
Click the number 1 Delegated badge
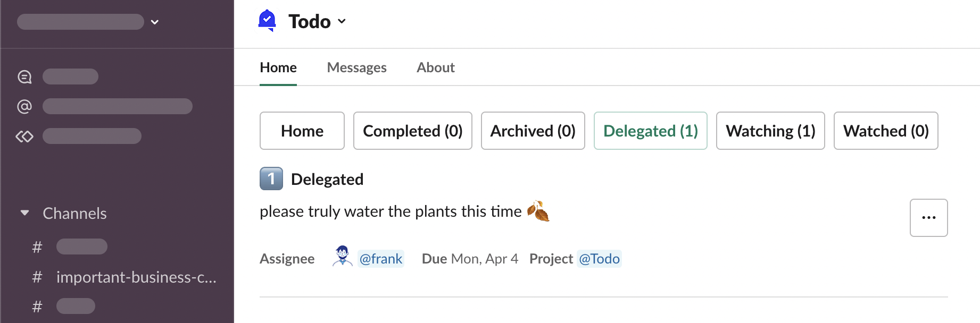tap(271, 179)
